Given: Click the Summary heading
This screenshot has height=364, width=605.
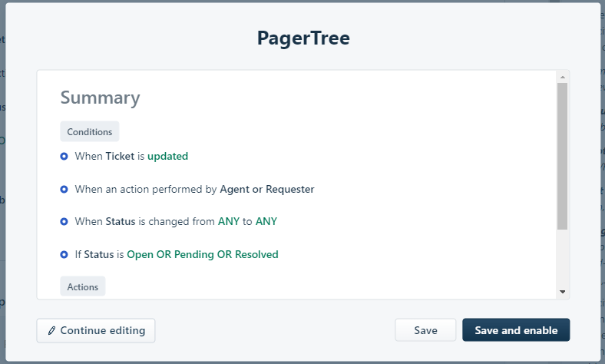Looking at the screenshot, I should pos(100,98).
